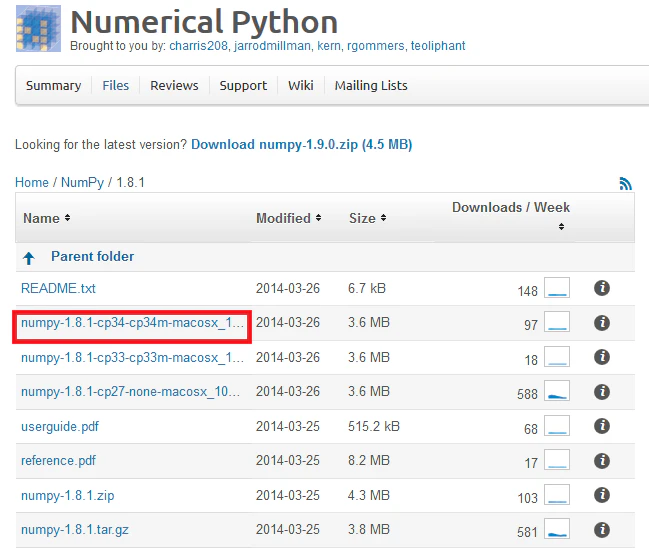Open download stats chart for cp33 file

tap(557, 356)
